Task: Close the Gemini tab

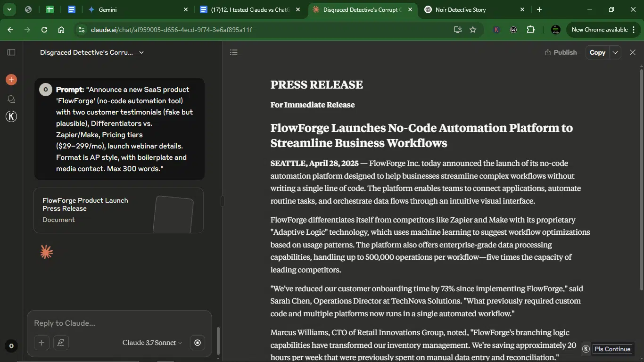Action: pos(186,9)
